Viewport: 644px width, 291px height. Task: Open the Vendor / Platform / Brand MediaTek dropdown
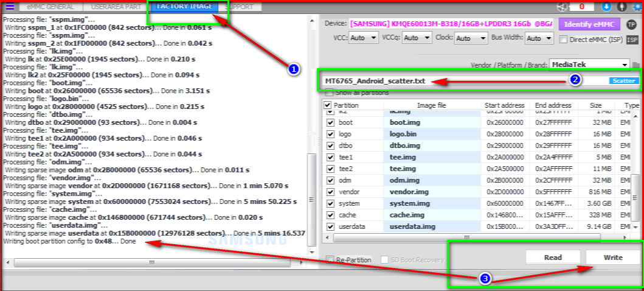pyautogui.click(x=589, y=65)
